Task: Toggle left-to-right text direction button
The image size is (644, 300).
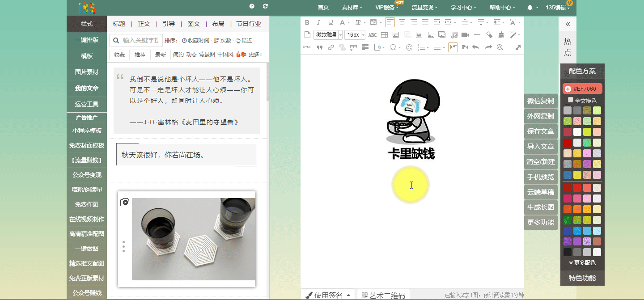Action: pyautogui.click(x=453, y=47)
